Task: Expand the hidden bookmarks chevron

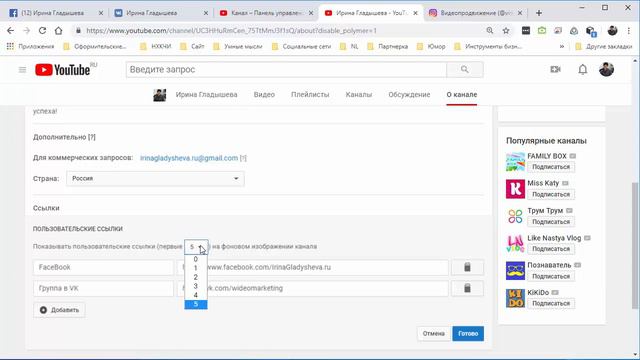Action: pos(562,47)
